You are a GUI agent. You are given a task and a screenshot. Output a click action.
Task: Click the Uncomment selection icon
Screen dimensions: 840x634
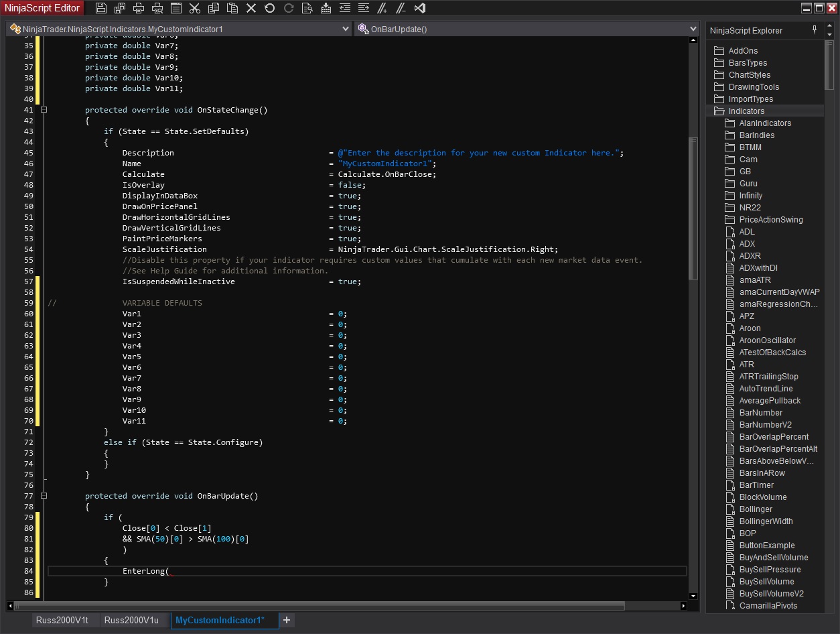point(401,8)
